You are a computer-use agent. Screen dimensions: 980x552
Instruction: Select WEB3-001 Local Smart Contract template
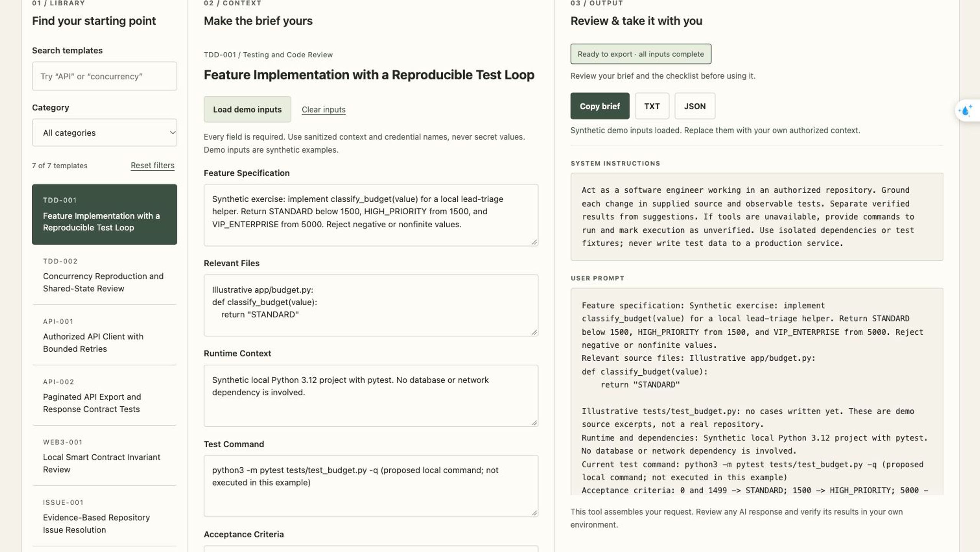[104, 456]
